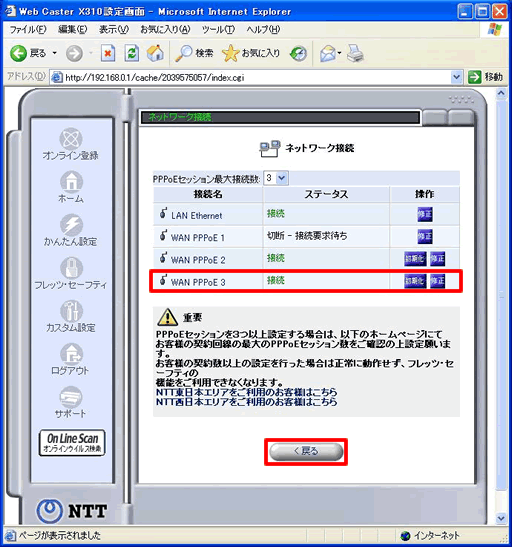The height and width of the screenshot is (548, 512).
Task: Click 初期化 button for WAN PPPoE 3
Action: click(415, 281)
